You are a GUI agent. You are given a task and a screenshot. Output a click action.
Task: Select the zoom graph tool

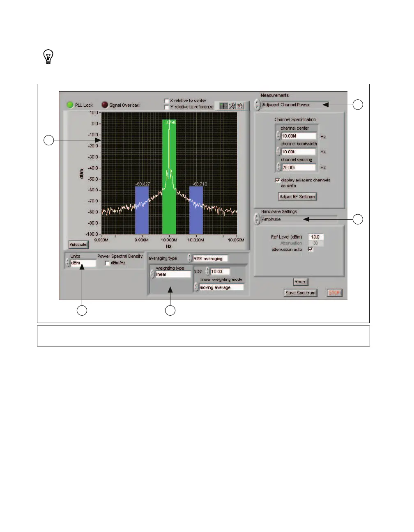pyautogui.click(x=232, y=106)
